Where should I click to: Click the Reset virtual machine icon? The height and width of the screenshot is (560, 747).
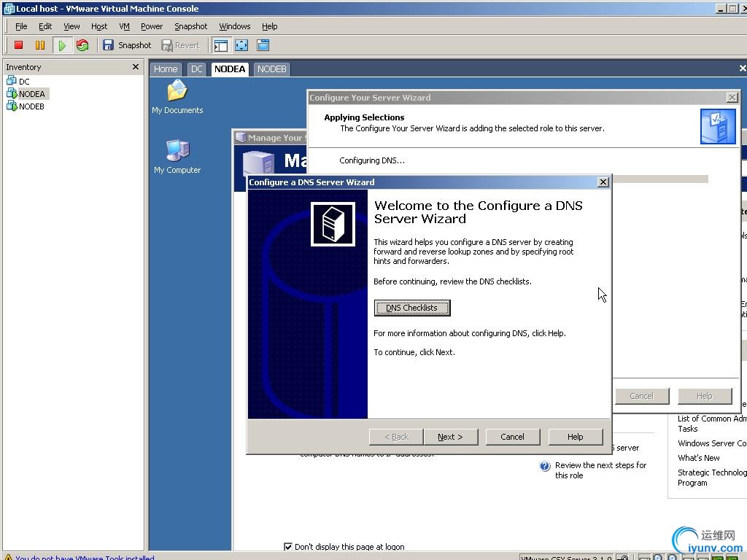(82, 45)
